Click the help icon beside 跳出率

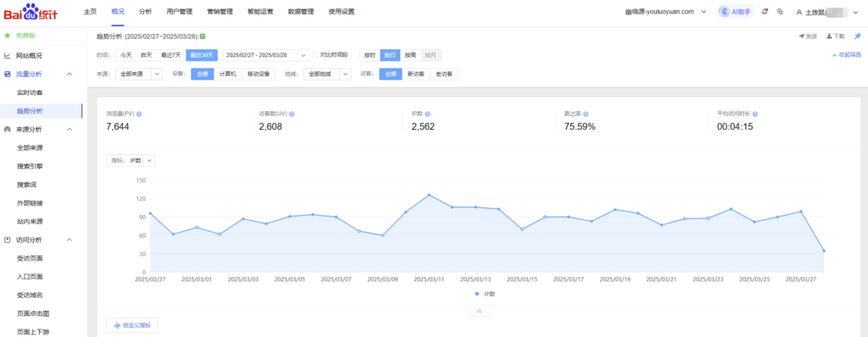coord(586,115)
